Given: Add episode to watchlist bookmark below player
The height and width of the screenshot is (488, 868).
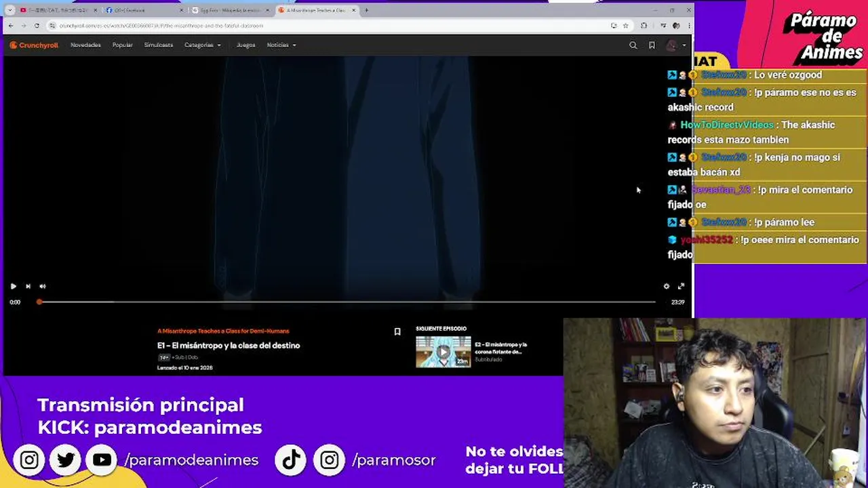Looking at the screenshot, I should (397, 331).
